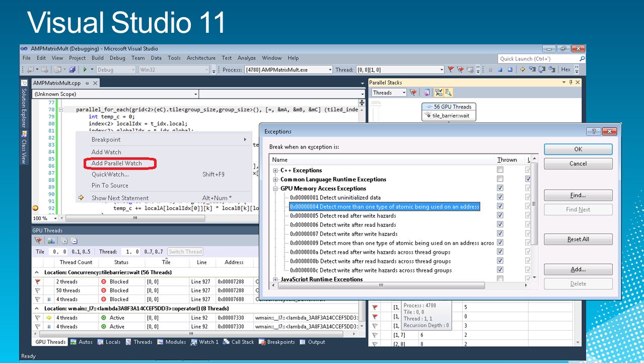The width and height of the screenshot is (644, 363).
Task: Toggle Thrown checkbox for Common Language Runtime Exceptions
Action: [500, 179]
